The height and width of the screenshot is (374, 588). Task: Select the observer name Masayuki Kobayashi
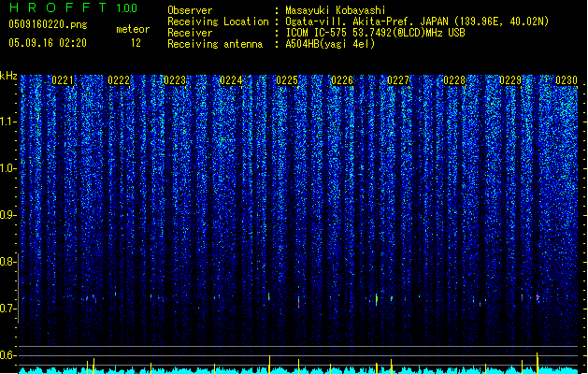tap(336, 10)
